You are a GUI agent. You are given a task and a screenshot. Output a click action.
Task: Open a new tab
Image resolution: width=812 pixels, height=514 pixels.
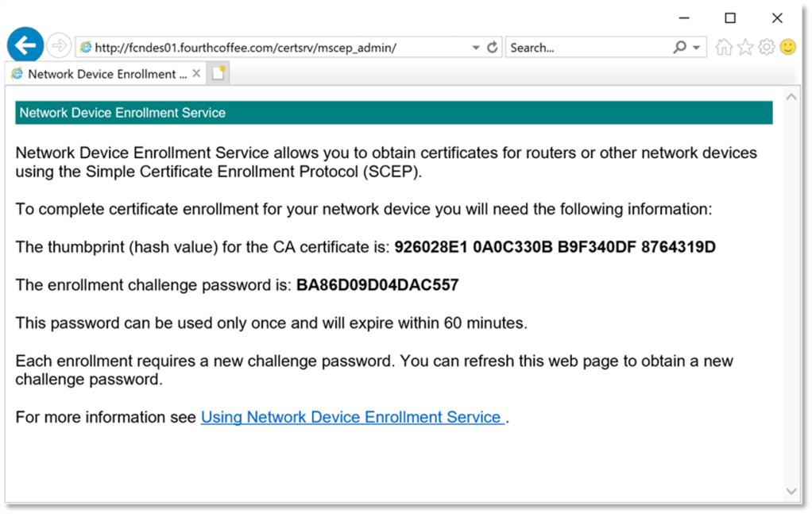click(x=218, y=74)
